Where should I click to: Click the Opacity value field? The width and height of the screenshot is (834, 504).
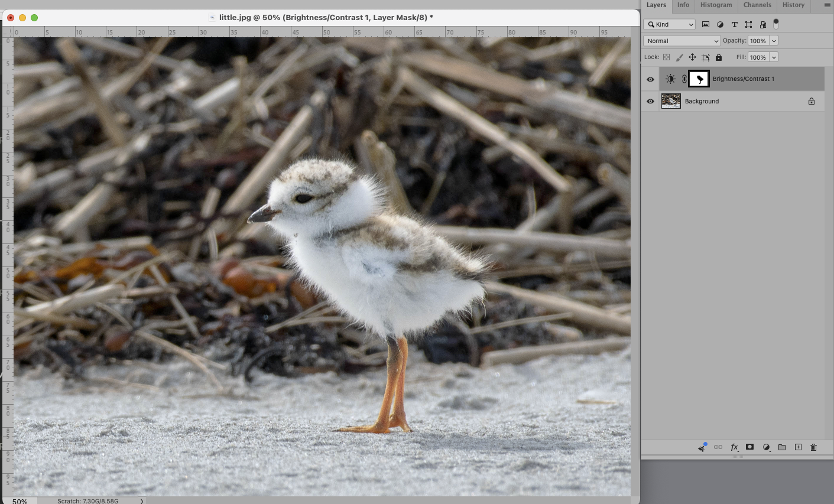(x=758, y=41)
